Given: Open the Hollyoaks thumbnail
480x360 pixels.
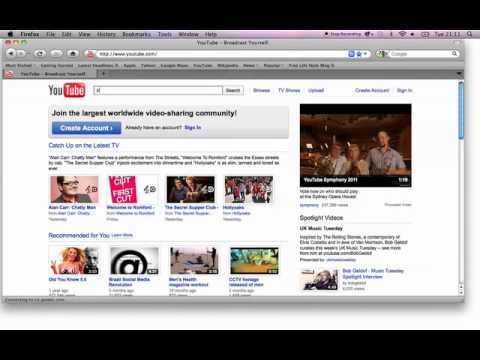Looking at the screenshot, I should 249,189.
